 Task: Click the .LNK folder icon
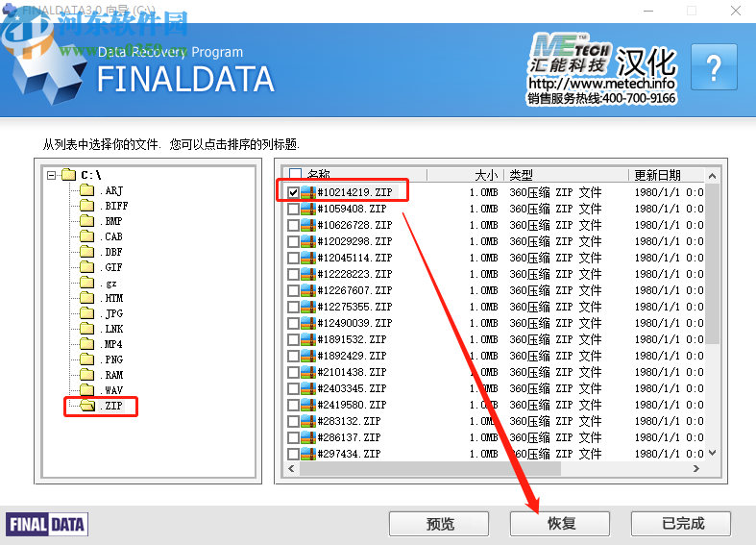(87, 329)
